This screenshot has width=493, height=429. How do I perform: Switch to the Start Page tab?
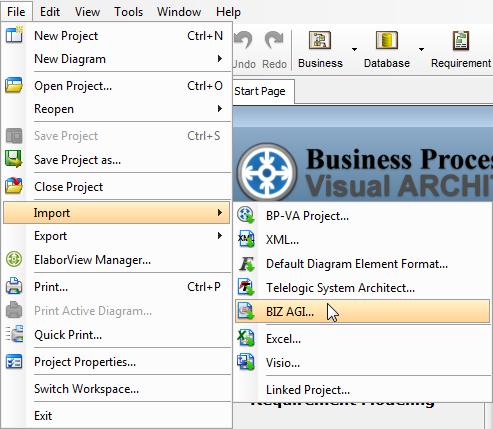coord(263,91)
